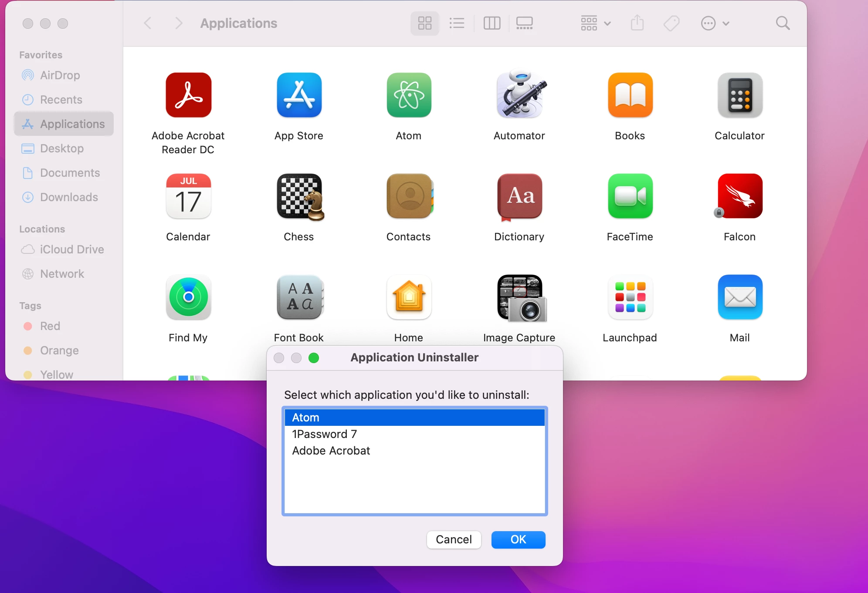Click the Edit Tags icon in toolbar

[671, 23]
